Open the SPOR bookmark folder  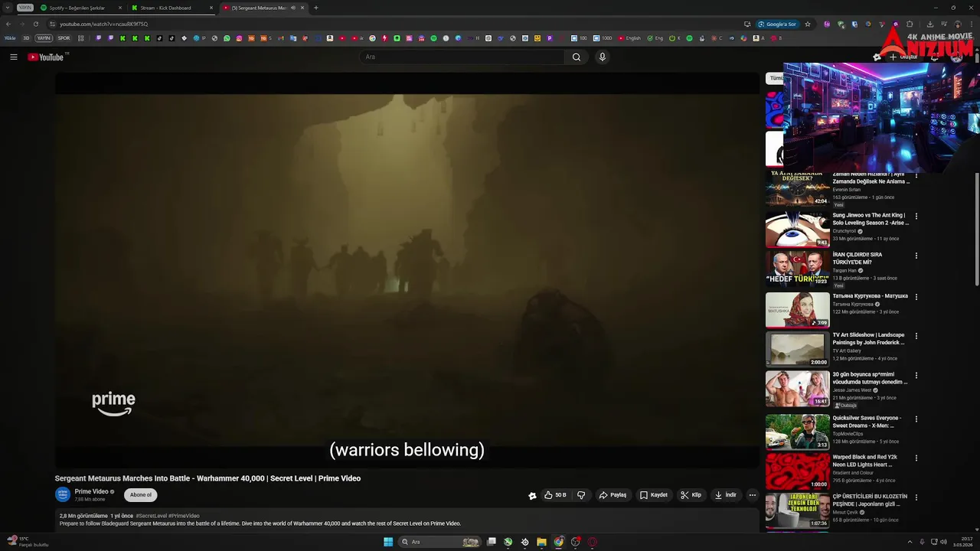click(64, 38)
